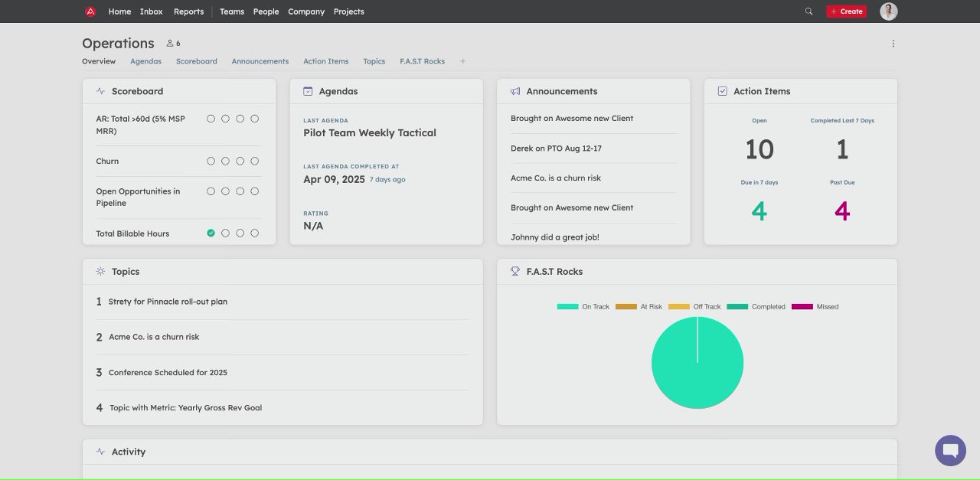This screenshot has width=980, height=480.
Task: Switch to the Announcements tab
Action: click(260, 61)
